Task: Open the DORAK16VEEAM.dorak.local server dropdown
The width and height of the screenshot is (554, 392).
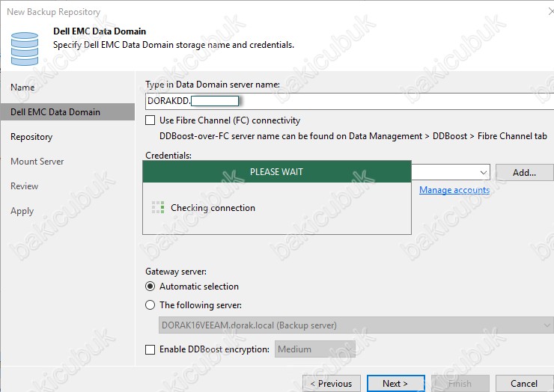Action: (356, 325)
